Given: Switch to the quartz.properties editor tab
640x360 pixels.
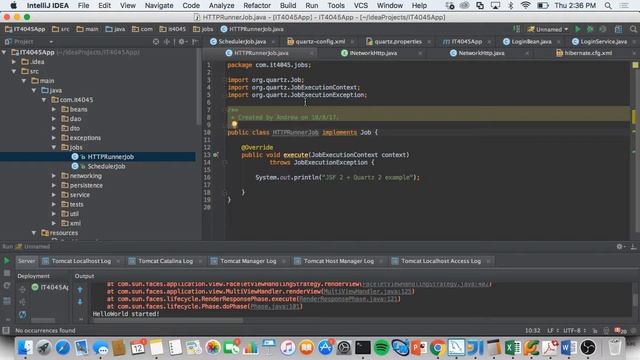Looking at the screenshot, I should click(398, 42).
